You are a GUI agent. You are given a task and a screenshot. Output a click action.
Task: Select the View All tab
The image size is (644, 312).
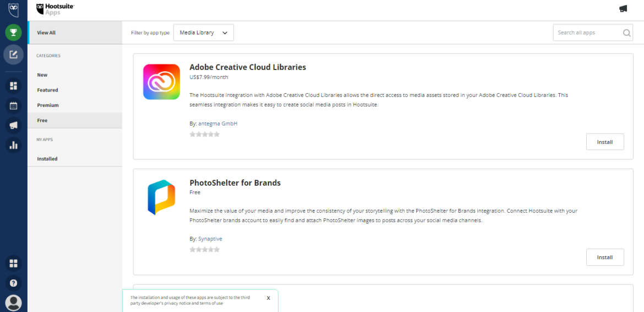click(46, 33)
